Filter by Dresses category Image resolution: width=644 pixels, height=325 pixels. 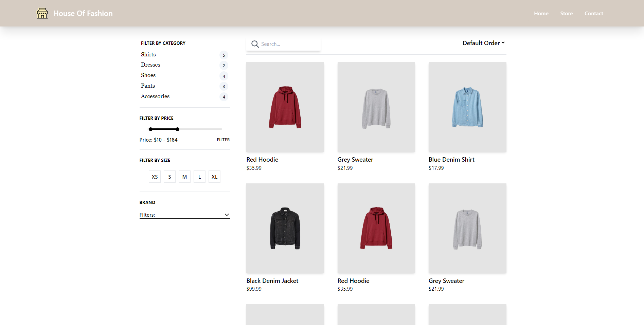click(150, 65)
